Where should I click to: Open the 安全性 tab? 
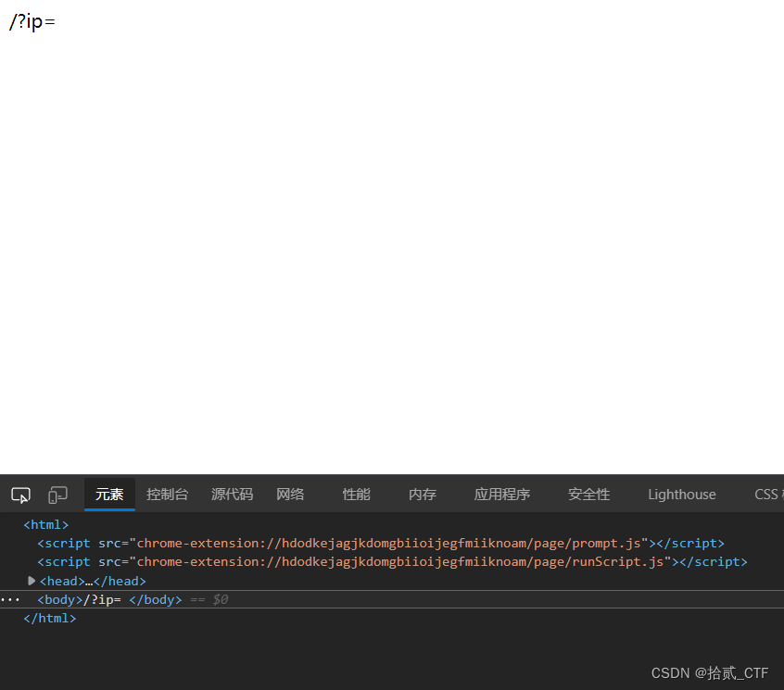click(588, 495)
